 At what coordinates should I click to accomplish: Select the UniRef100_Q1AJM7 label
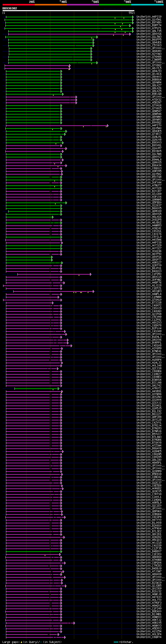click(149, 148)
